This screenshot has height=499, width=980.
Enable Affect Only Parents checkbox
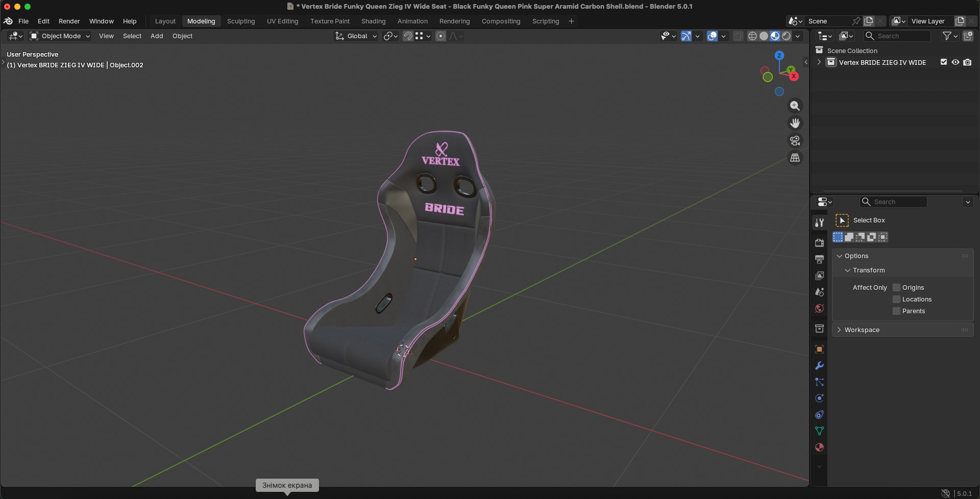[896, 311]
